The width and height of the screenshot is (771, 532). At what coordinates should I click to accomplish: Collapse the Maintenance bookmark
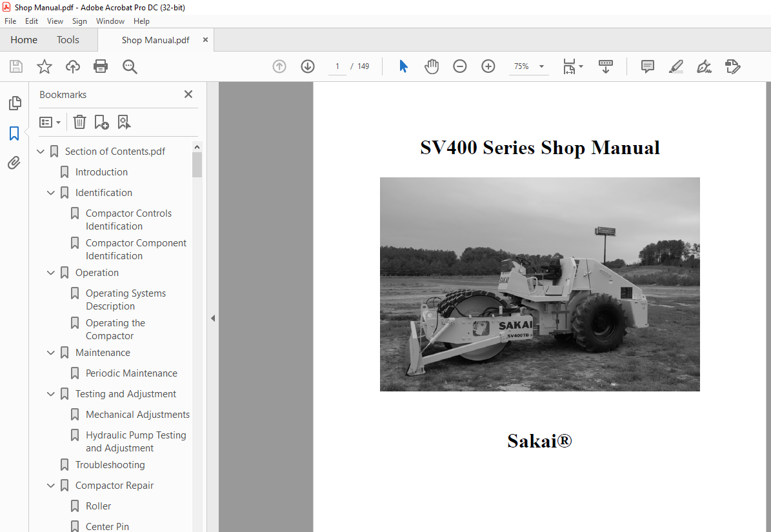(50, 353)
